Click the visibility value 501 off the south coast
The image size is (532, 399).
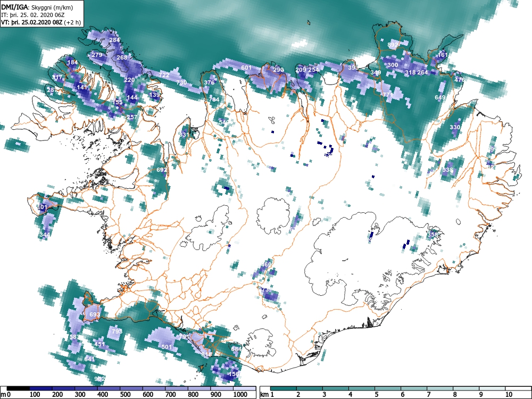167,347
